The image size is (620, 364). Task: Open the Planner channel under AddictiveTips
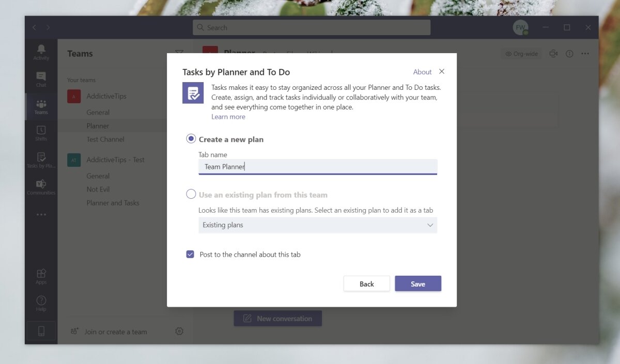pyautogui.click(x=98, y=125)
